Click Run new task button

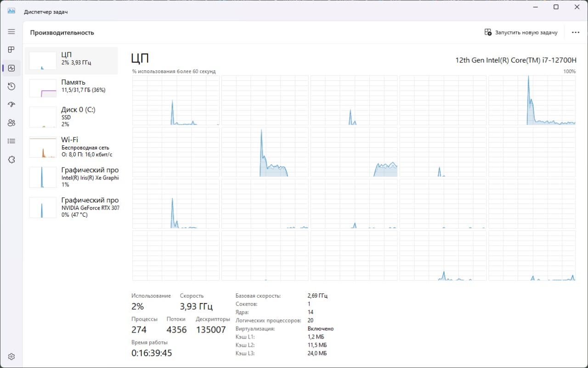click(521, 33)
